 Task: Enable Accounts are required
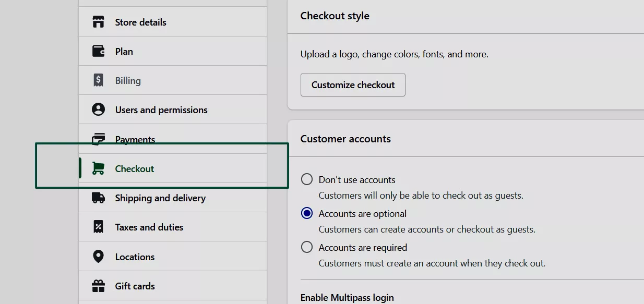(306, 247)
